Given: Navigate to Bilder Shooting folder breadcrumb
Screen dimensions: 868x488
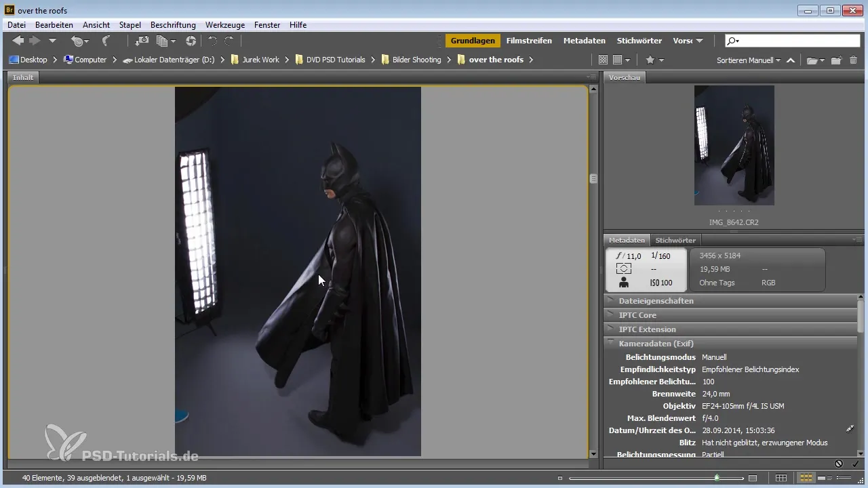Looking at the screenshot, I should coord(411,60).
